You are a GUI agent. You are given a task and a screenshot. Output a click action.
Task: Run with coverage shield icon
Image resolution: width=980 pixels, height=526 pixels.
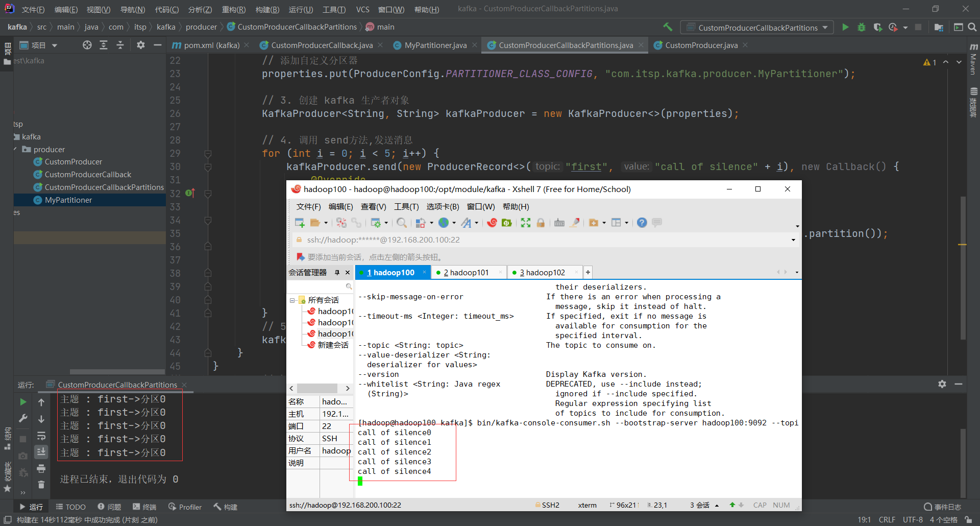click(877, 27)
